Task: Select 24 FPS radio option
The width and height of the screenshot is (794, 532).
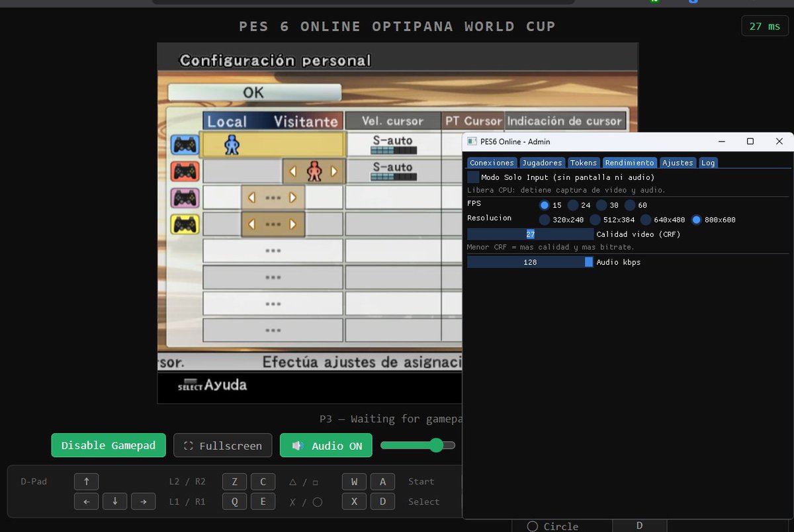Action: click(573, 205)
